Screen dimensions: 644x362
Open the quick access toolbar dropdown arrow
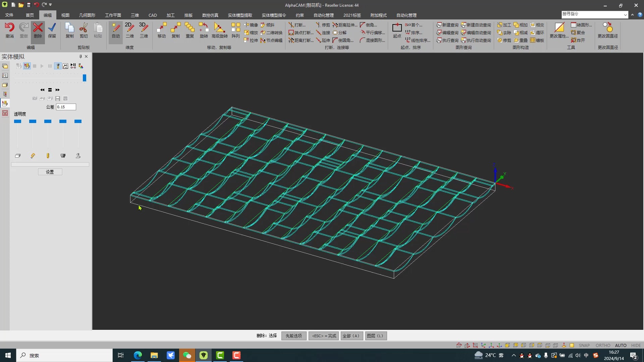50,5
